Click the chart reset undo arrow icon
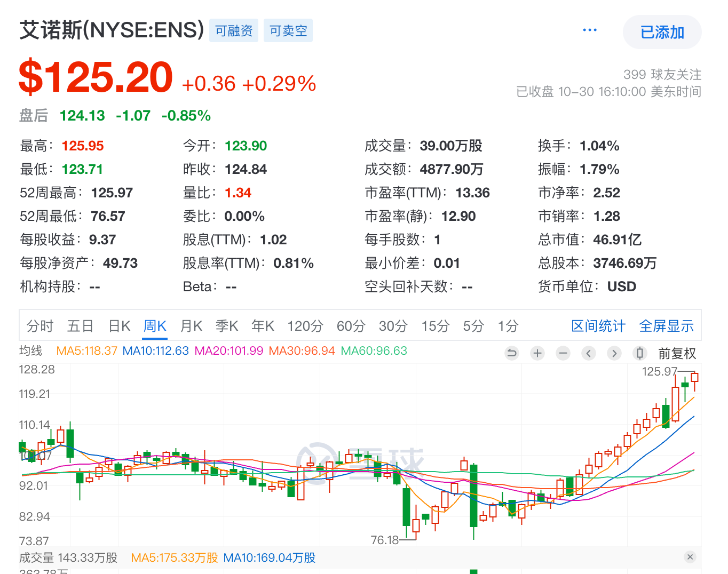728x574 pixels. (x=512, y=353)
